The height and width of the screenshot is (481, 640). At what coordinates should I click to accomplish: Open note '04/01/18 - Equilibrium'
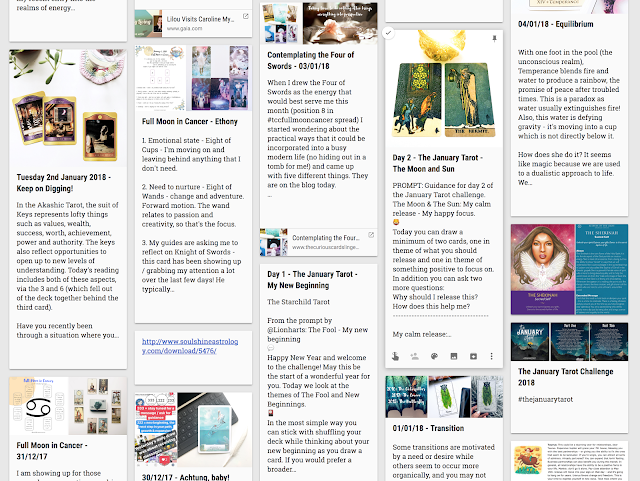(556, 24)
